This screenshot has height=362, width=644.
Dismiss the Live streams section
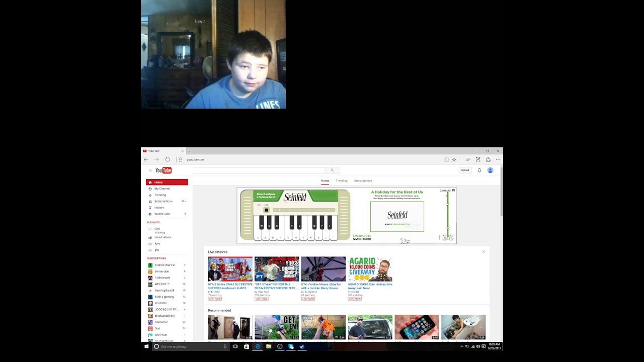coord(484,252)
